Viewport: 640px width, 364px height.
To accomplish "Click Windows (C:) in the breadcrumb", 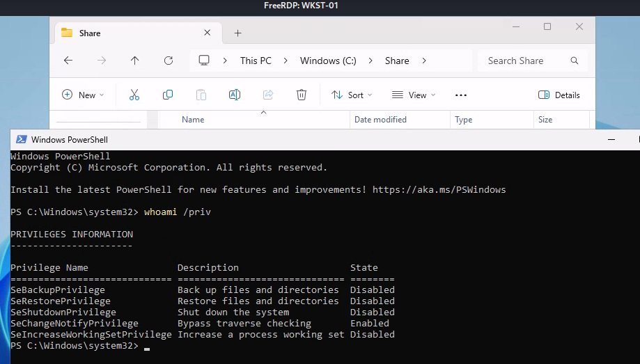I will point(328,61).
